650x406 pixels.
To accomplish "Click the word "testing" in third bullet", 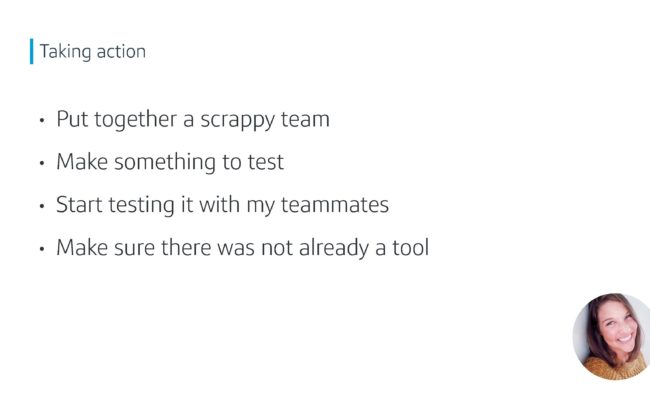I will (x=141, y=206).
